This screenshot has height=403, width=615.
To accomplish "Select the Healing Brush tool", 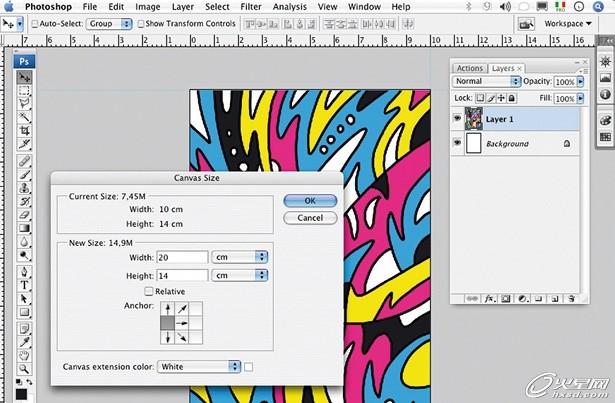I will pyautogui.click(x=24, y=161).
